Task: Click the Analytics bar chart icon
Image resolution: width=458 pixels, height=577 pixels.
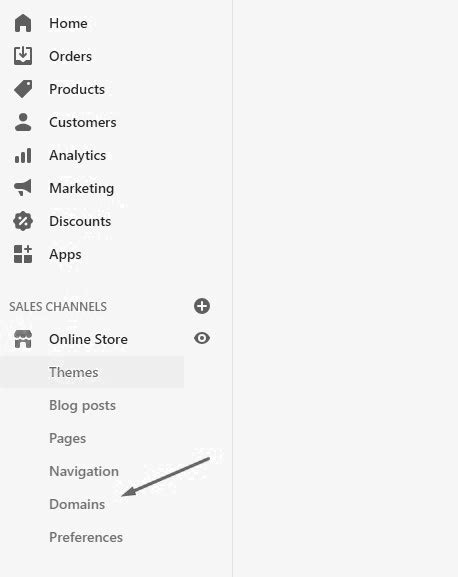Action: click(23, 155)
